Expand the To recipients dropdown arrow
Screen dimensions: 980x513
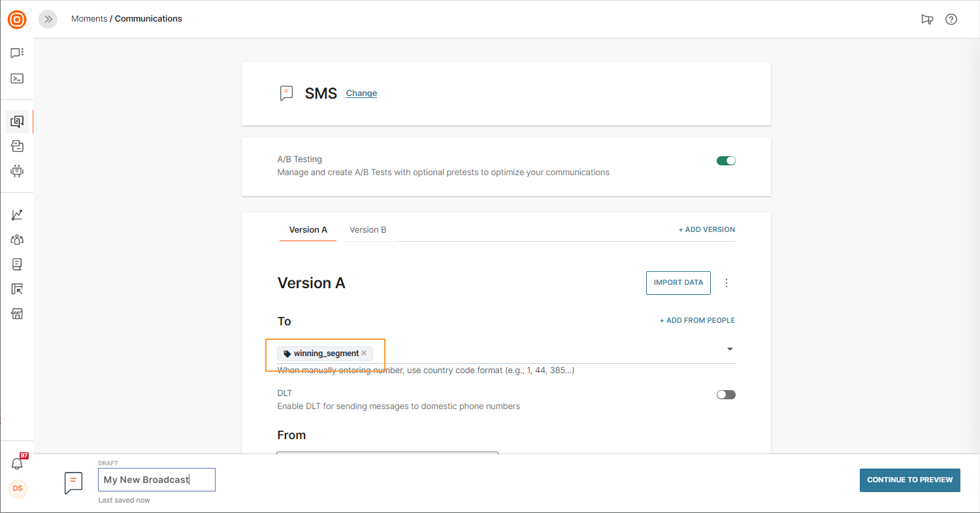[x=730, y=349]
